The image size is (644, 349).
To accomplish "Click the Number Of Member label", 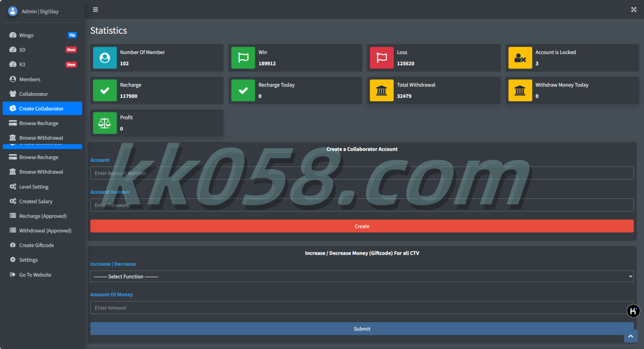I will (143, 52).
